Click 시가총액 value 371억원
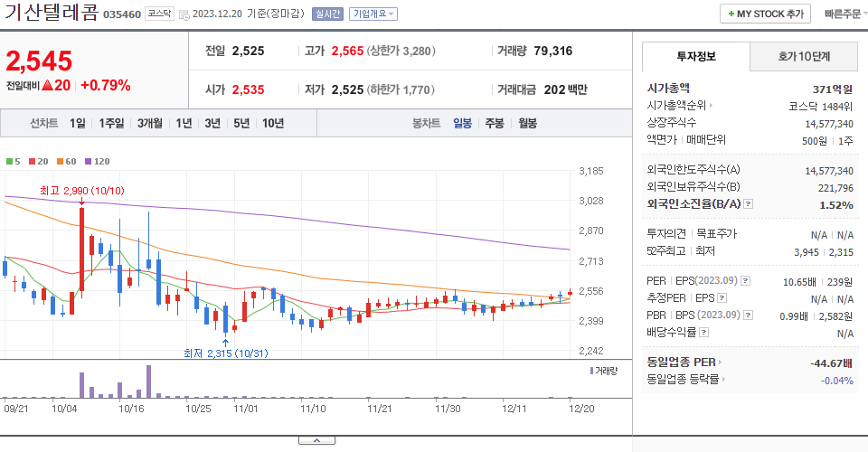This screenshot has height=452, width=868. pos(833,89)
